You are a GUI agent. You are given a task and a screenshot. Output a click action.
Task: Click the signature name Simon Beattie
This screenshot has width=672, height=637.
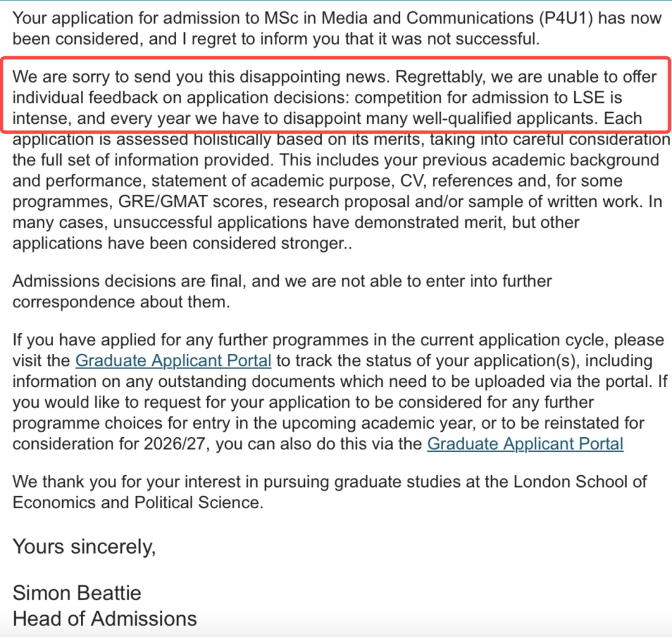pos(77,592)
